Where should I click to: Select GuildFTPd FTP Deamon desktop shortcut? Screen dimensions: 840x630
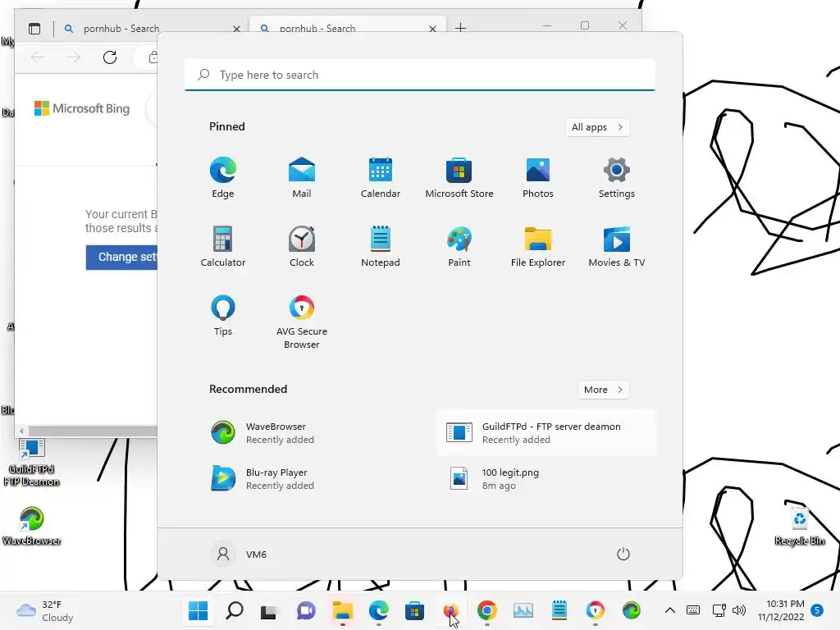pos(32,462)
